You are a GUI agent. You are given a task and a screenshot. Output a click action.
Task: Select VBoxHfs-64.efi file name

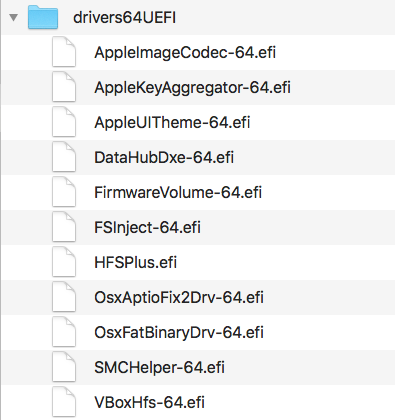pyautogui.click(x=149, y=402)
